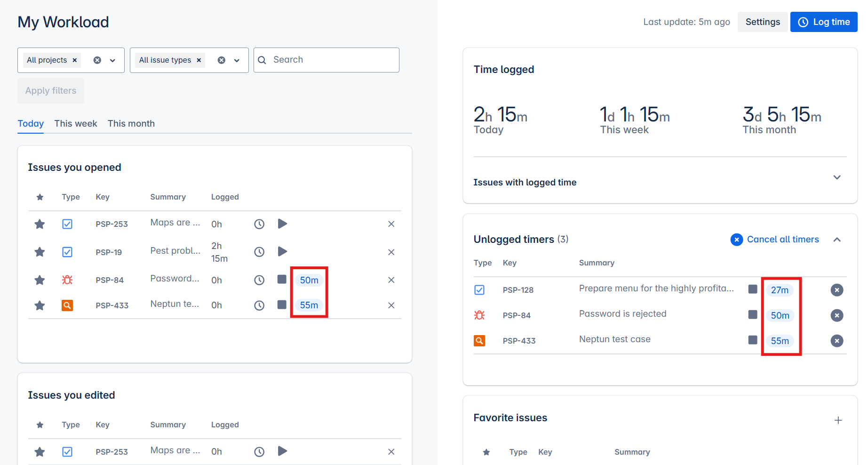Click the 50m timer badge in Issues you opened
The width and height of the screenshot is (868, 465).
coord(309,280)
